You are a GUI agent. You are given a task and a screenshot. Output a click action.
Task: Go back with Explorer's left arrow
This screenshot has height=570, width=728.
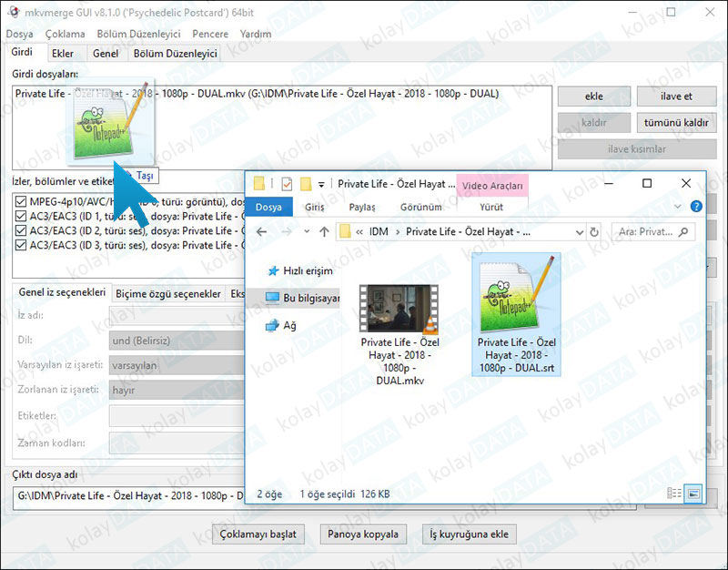click(x=262, y=232)
